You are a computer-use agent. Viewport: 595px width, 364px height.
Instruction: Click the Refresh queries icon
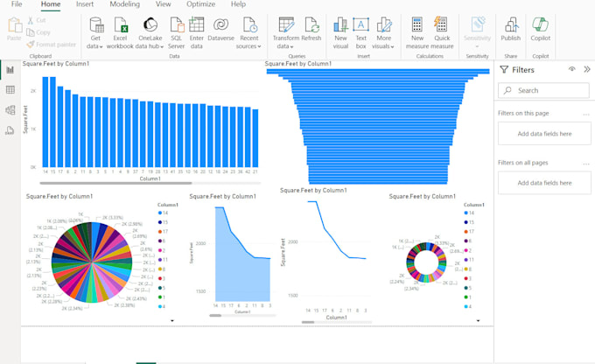pyautogui.click(x=311, y=25)
